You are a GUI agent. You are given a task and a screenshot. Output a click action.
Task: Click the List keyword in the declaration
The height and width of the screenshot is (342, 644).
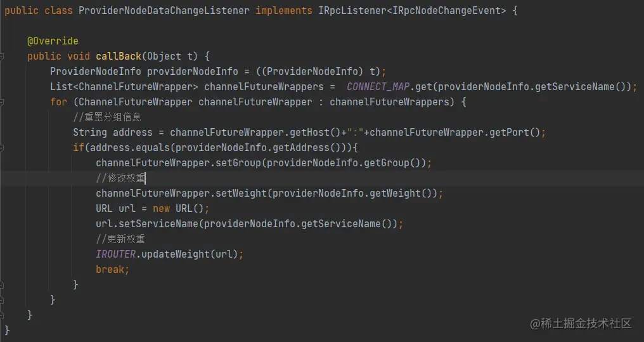[61, 86]
